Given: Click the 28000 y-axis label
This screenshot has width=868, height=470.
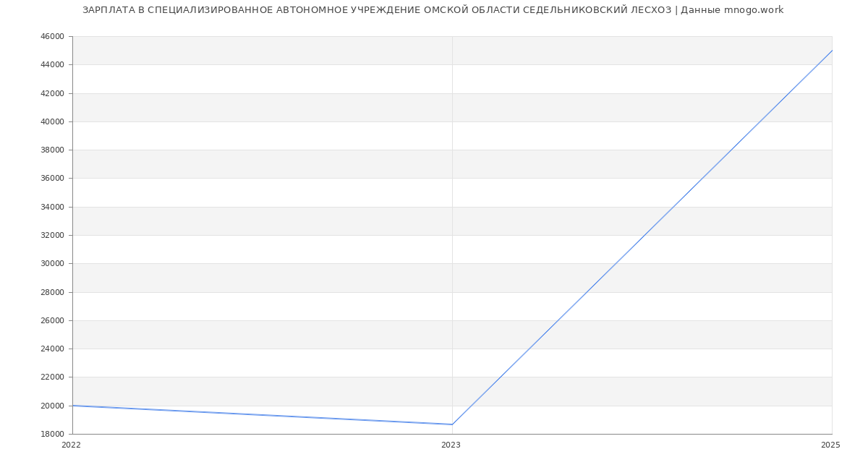Looking at the screenshot, I should pos(52,292).
